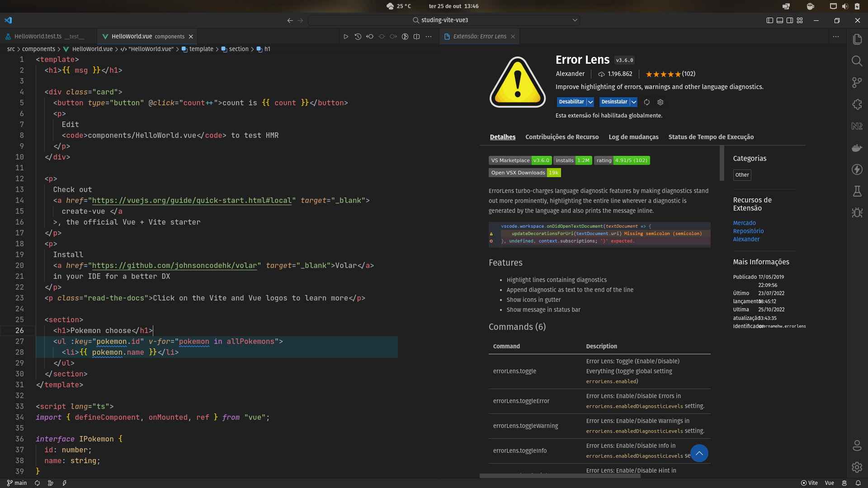The width and height of the screenshot is (868, 488).
Task: Toggle the primary sidebar visibility
Action: click(769, 20)
